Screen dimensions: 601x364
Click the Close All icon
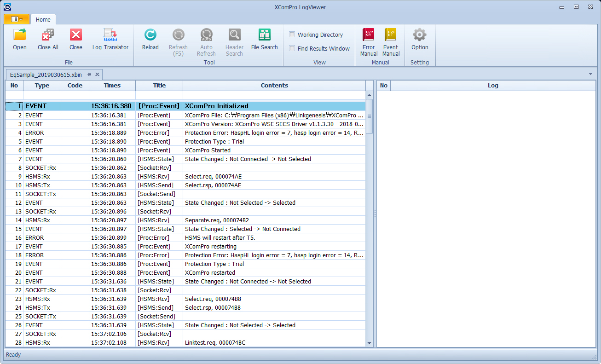[x=48, y=35]
